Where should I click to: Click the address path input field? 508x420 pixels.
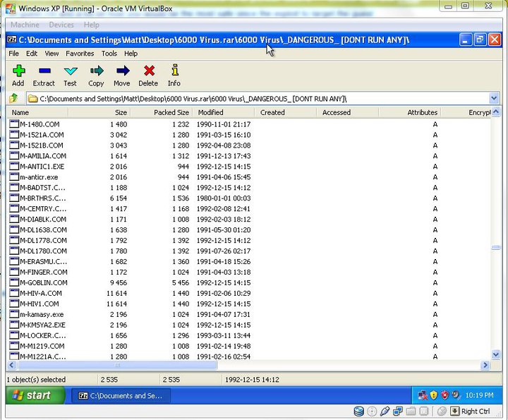(258, 99)
